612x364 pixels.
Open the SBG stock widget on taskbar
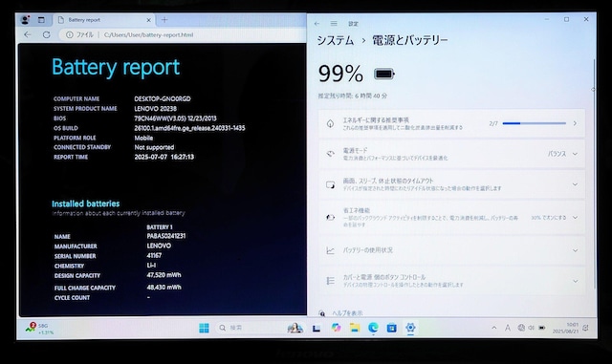coord(39,328)
